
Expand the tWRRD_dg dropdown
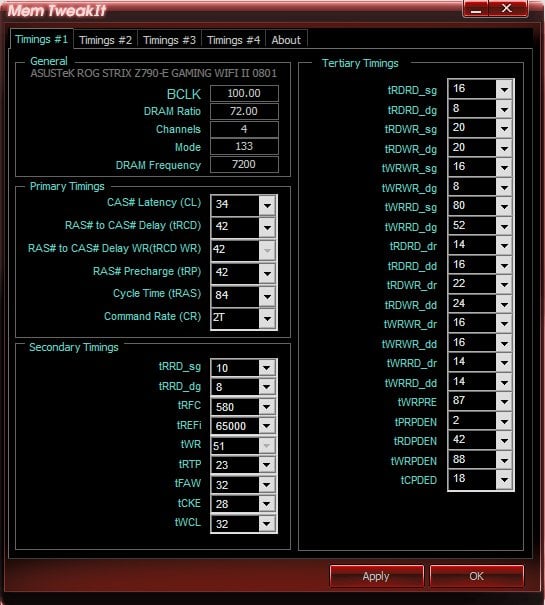(x=504, y=226)
